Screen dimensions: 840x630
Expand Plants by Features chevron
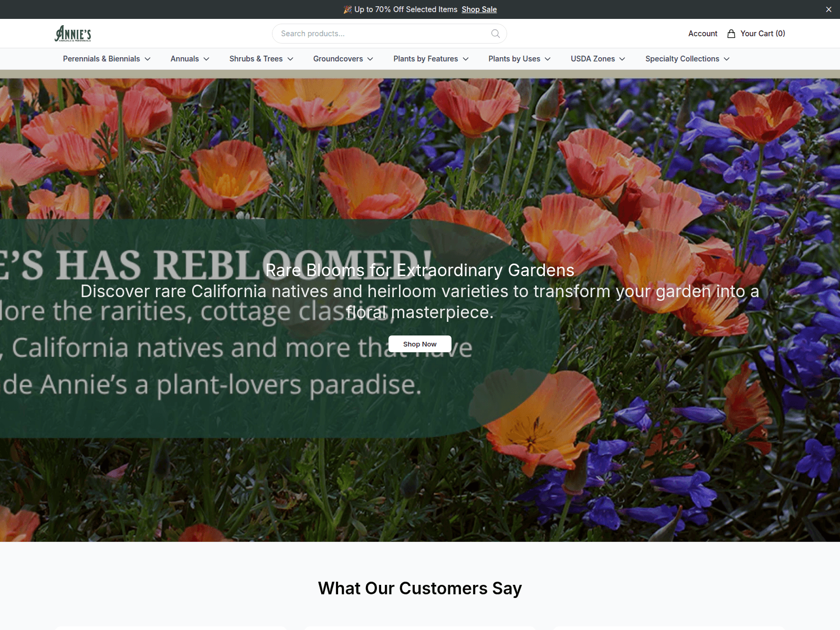(x=466, y=59)
